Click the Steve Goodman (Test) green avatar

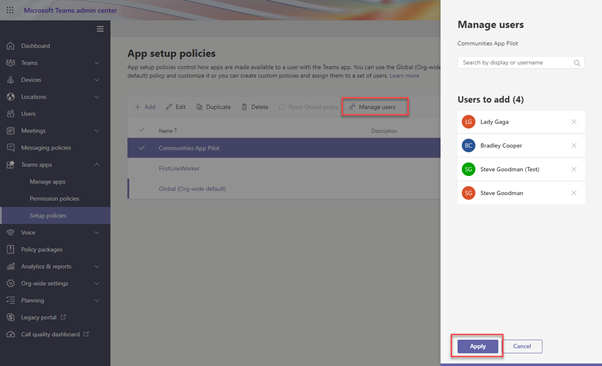tap(468, 169)
